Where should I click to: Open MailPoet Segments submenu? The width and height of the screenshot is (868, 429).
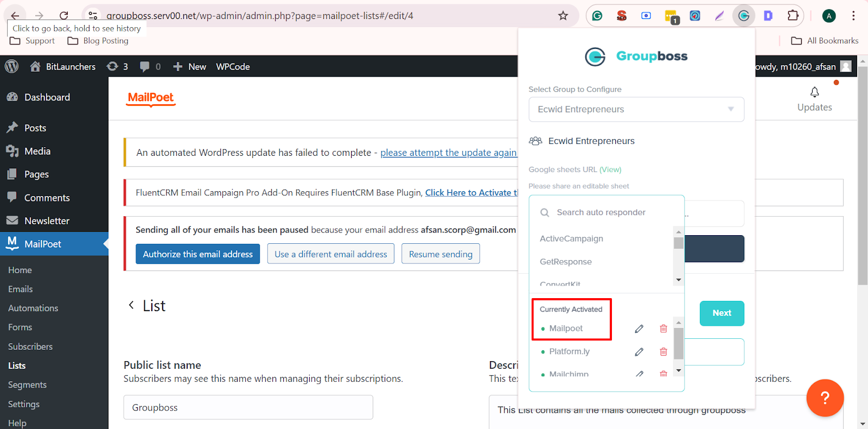pos(27,384)
